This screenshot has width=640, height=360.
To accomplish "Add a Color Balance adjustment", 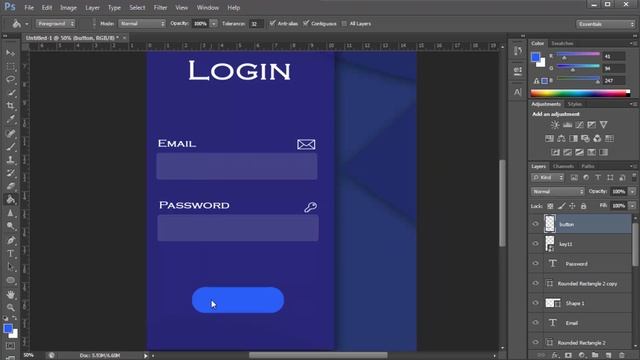I will (x=561, y=139).
